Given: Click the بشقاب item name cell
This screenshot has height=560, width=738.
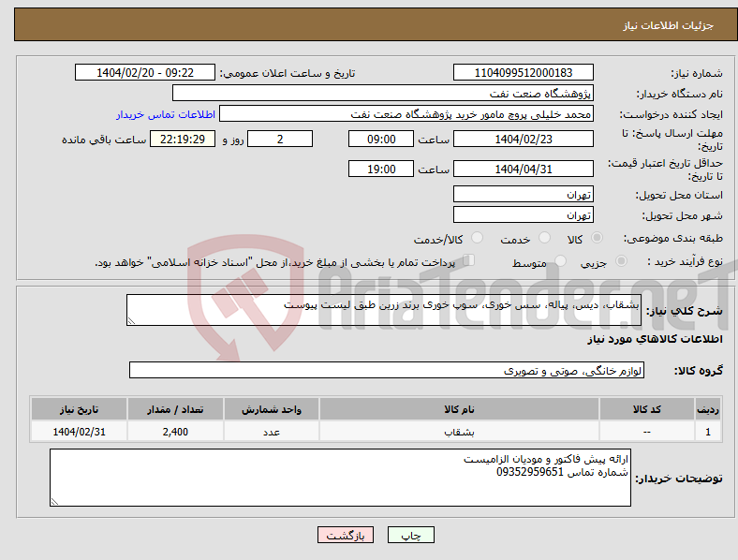Looking at the screenshot, I should [459, 432].
